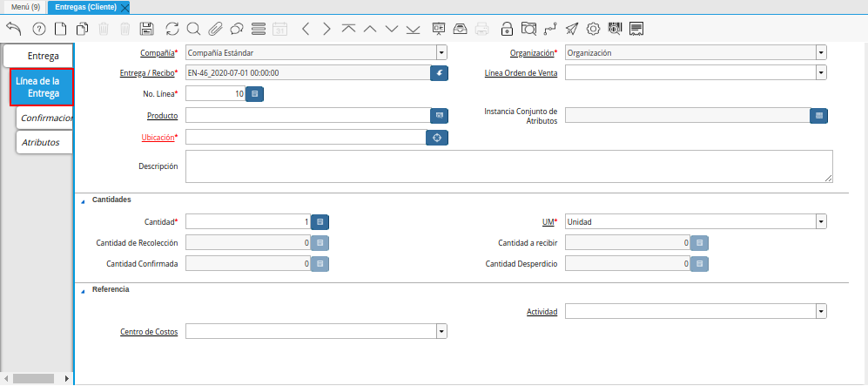
Task: Open the help icon in toolbar
Action: pos(38,29)
